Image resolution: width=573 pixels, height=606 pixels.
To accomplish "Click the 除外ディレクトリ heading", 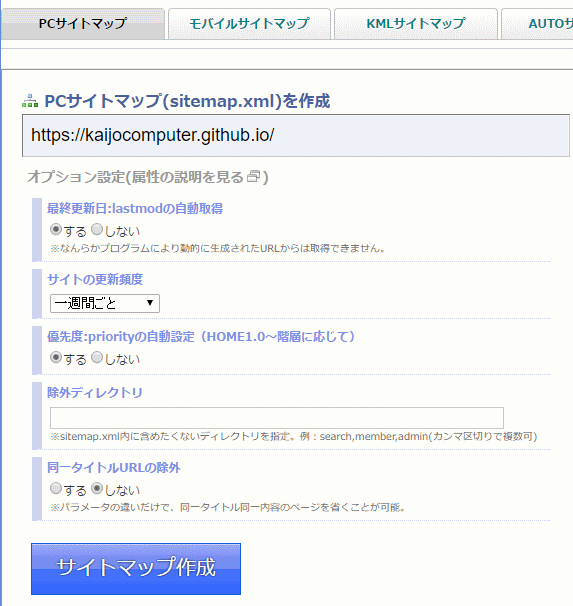I will coord(95,393).
